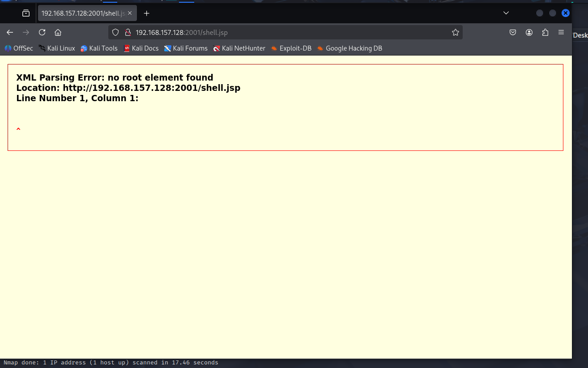The image size is (588, 368).
Task: Open the Google Hacking DB bookmark
Action: (349, 48)
